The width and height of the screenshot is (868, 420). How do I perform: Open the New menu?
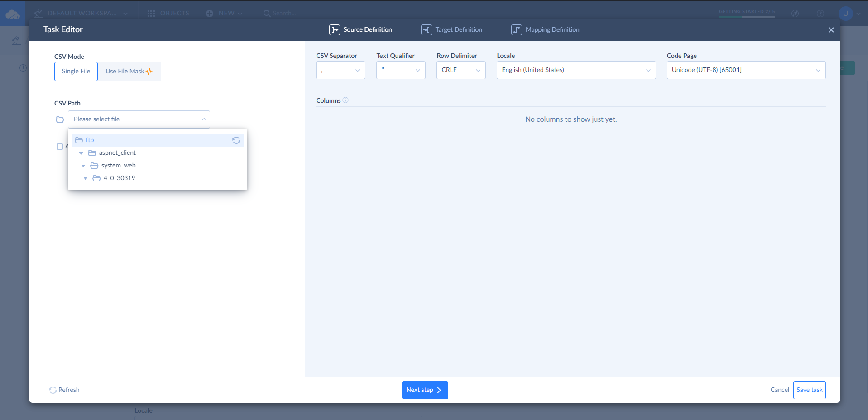(224, 13)
